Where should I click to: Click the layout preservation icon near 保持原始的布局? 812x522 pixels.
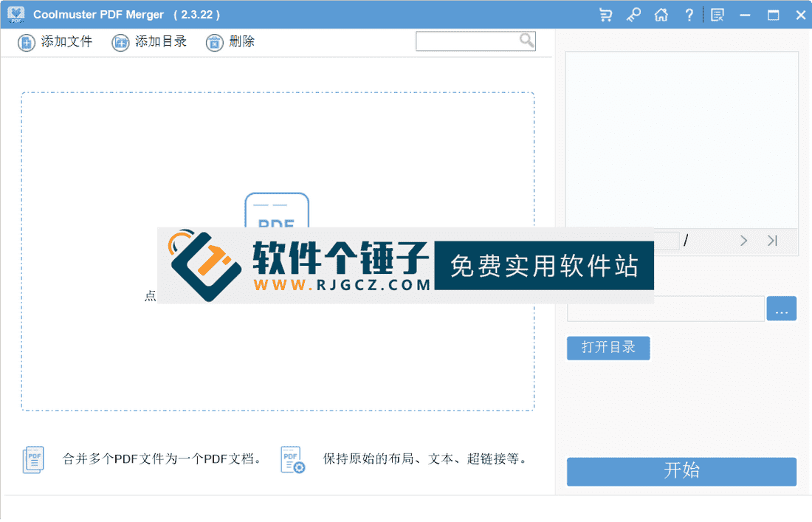pos(292,459)
